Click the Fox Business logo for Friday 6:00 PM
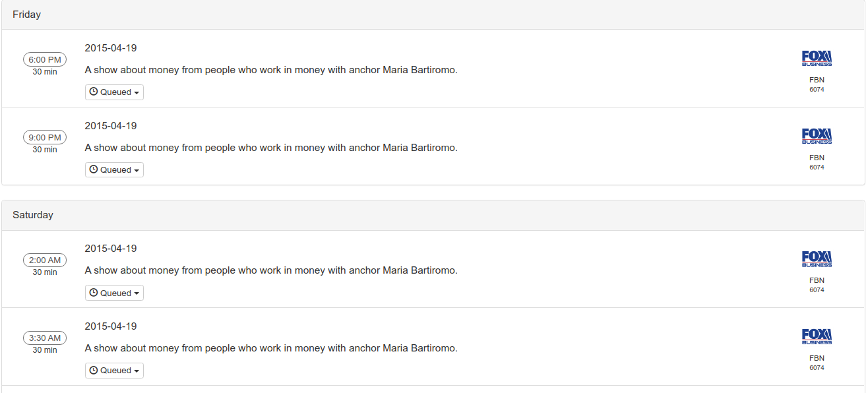 click(817, 59)
